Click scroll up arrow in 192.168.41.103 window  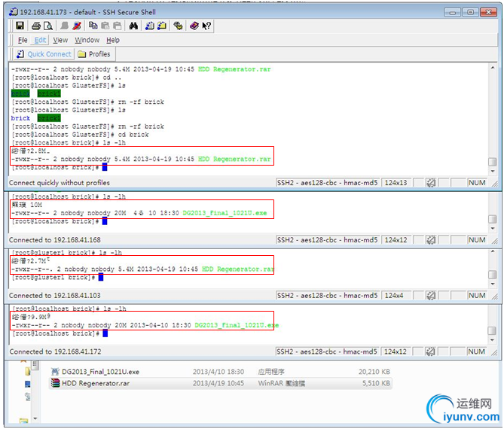pos(493,251)
